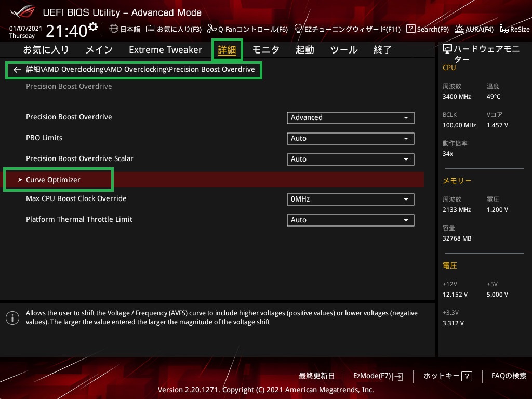
Task: Click the memory voltage value 1.200 V
Action: pos(497,210)
